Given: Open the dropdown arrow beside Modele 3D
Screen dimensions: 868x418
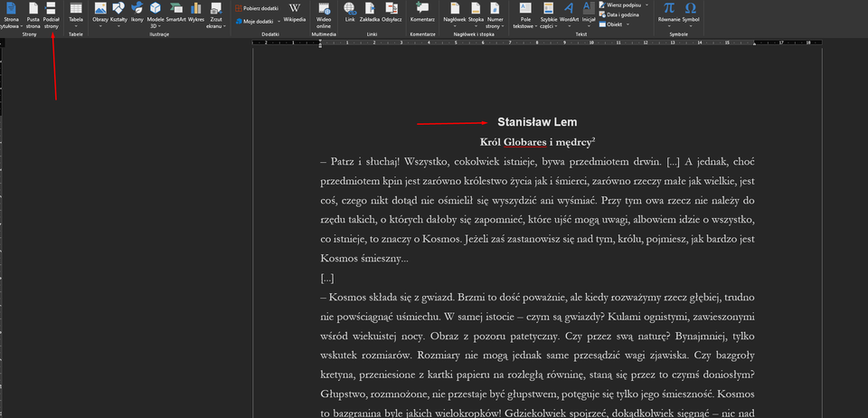Looking at the screenshot, I should pyautogui.click(x=159, y=26).
